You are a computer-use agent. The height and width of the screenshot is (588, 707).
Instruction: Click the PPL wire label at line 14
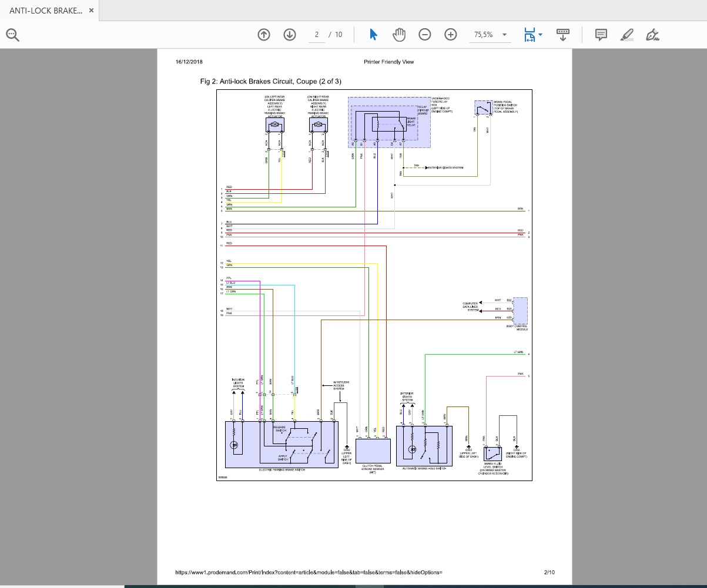229,278
